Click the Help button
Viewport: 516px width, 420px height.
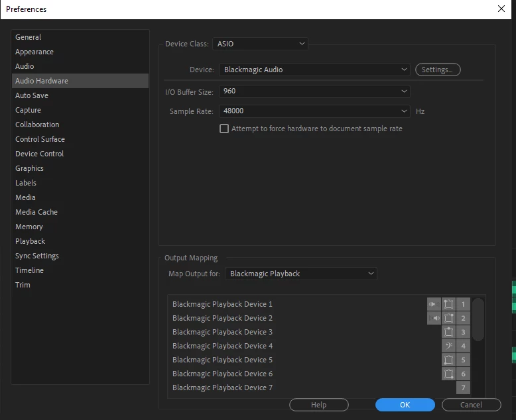(318, 405)
